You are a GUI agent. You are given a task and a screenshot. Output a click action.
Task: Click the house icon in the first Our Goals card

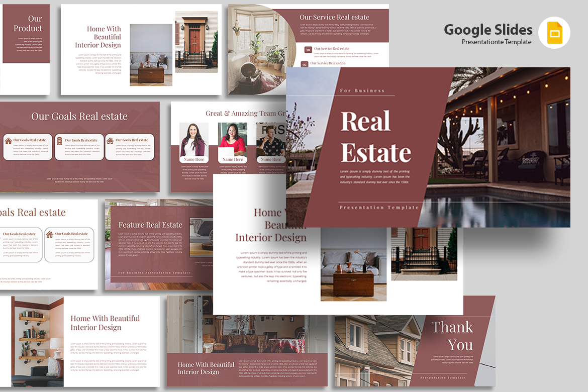click(8, 141)
